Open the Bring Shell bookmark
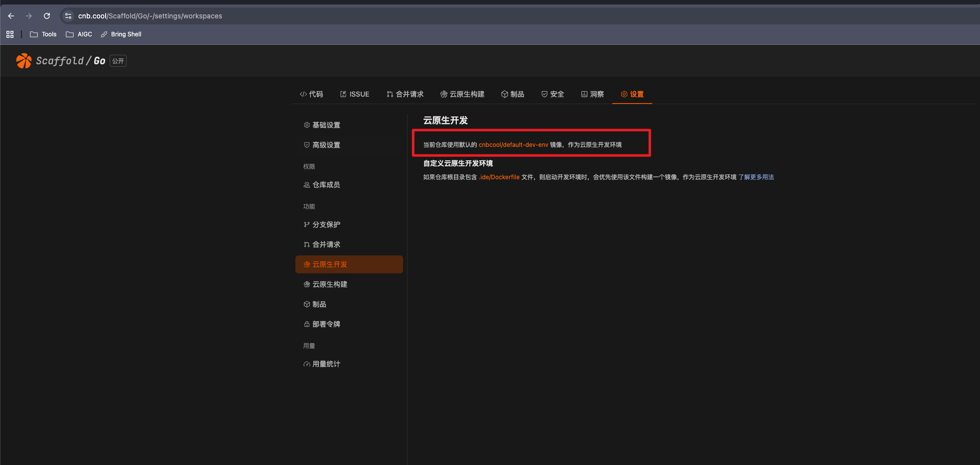Viewport: 980px width, 465px height. (x=121, y=34)
